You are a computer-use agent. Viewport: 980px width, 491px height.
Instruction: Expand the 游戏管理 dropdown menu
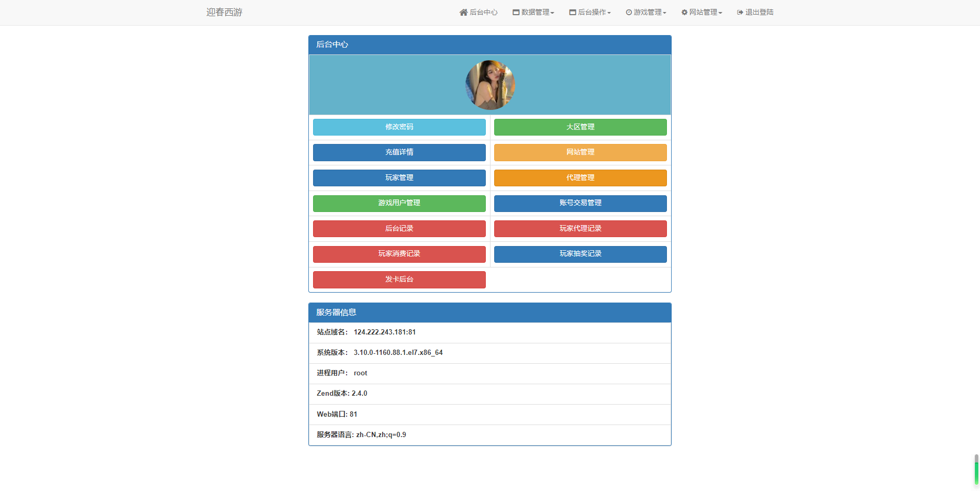click(x=664, y=13)
